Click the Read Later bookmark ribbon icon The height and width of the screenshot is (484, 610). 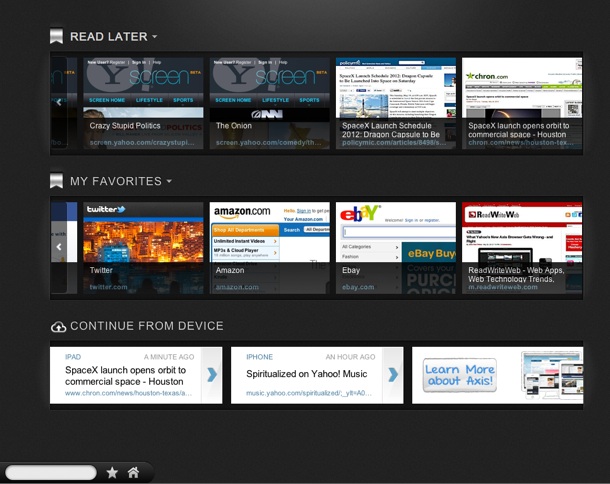tap(56, 36)
